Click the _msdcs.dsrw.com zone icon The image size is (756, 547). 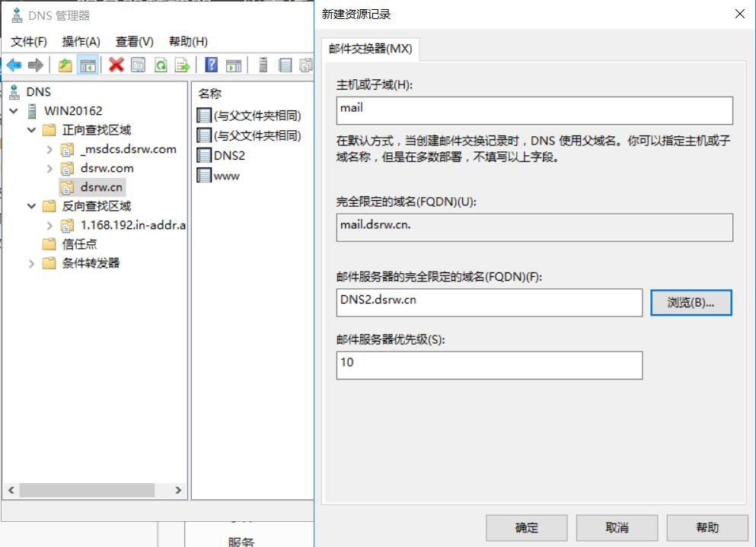click(x=68, y=149)
